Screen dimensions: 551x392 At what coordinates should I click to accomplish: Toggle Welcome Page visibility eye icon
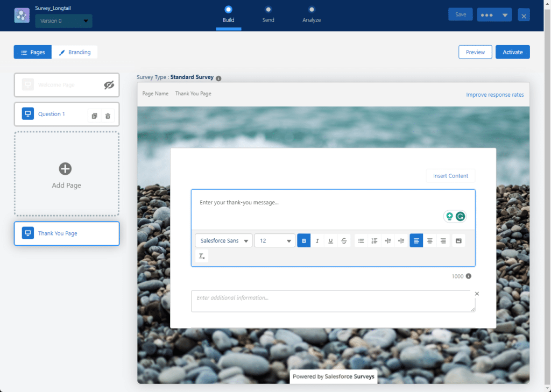tap(109, 85)
